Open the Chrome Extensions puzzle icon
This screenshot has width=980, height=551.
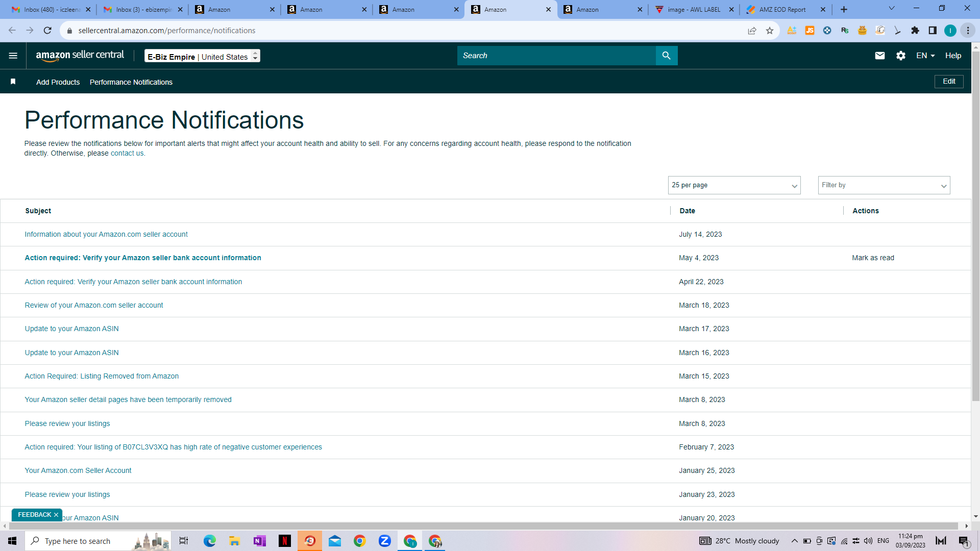click(x=915, y=31)
